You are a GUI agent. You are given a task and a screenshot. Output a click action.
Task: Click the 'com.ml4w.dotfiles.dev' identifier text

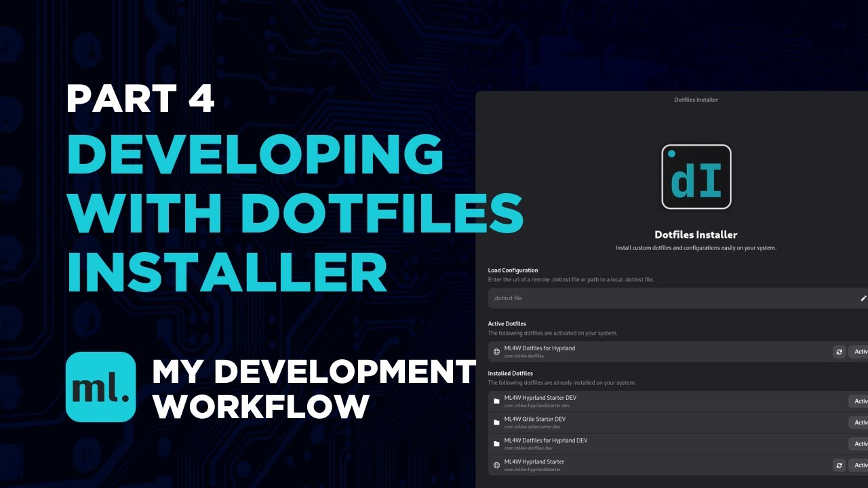point(529,448)
